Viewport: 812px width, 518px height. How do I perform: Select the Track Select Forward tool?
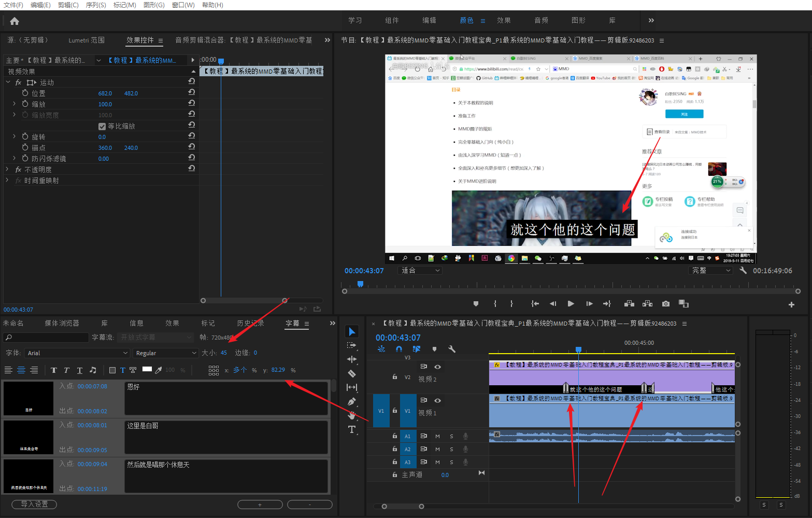pyautogui.click(x=352, y=345)
